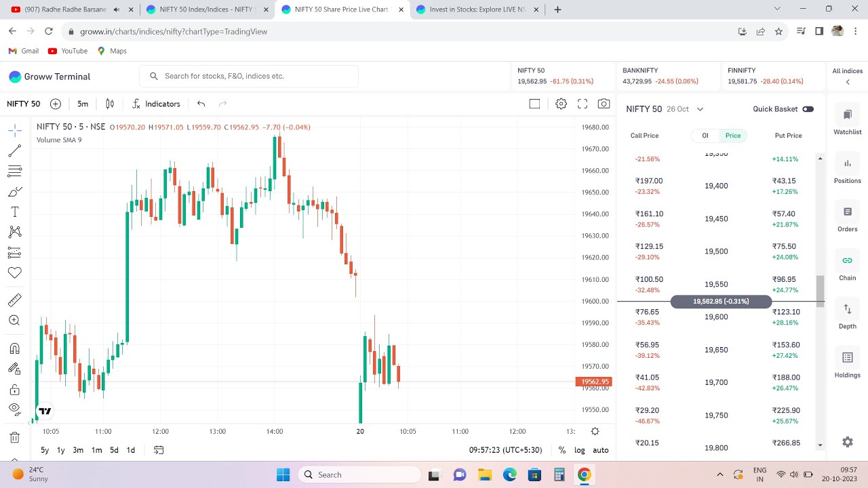This screenshot has width=868, height=488.
Task: Set chart range to 1y
Action: [61, 450]
